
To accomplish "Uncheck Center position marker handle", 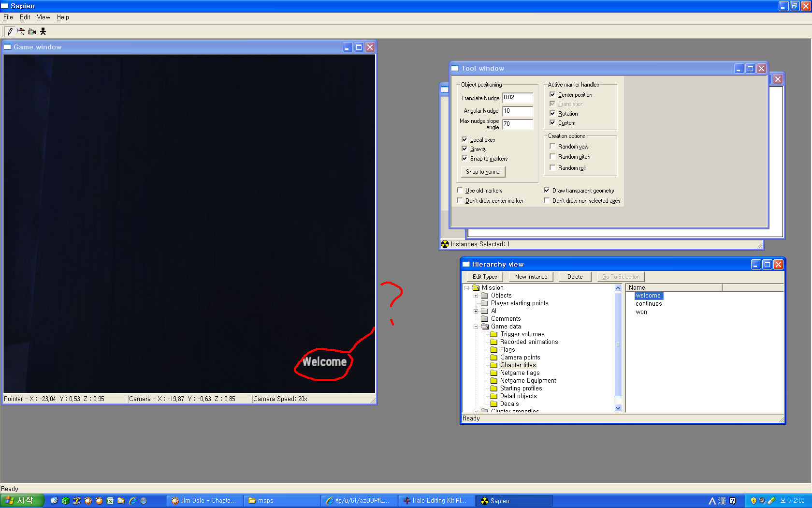I will tap(552, 94).
